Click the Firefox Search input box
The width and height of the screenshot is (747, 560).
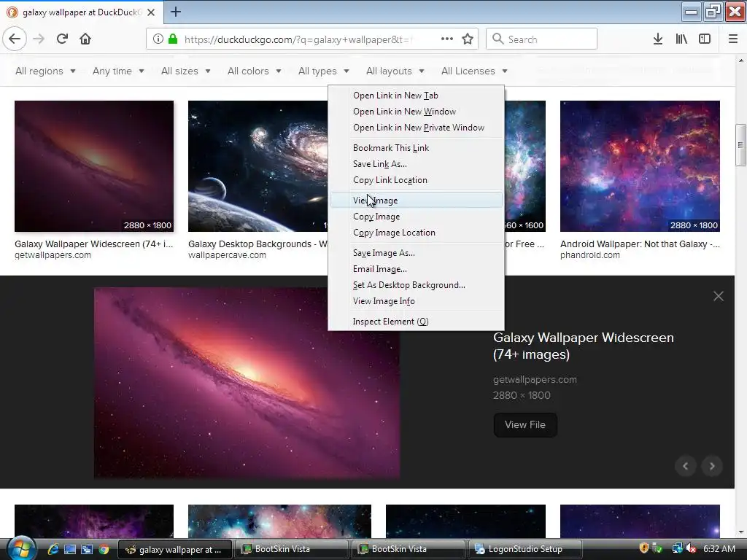tap(541, 39)
